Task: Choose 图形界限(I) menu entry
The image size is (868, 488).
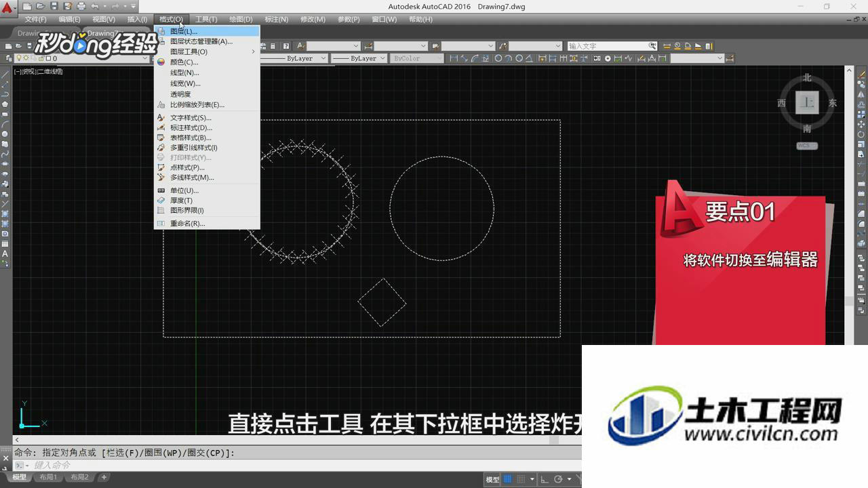Action: 207,210
